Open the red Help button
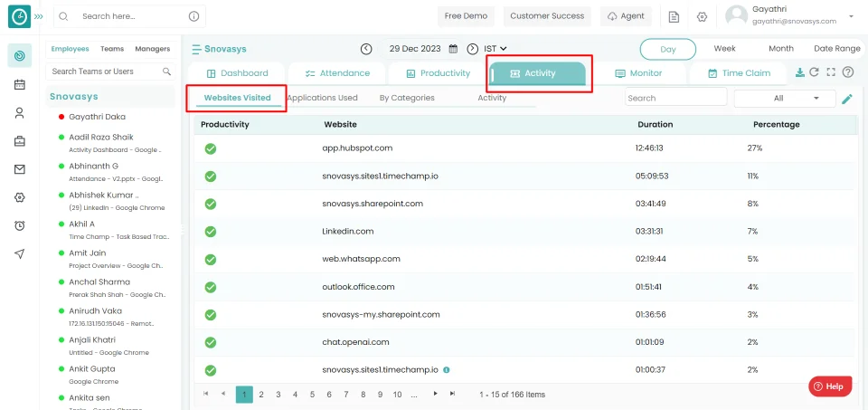Image resolution: width=868 pixels, height=410 pixels. (830, 386)
